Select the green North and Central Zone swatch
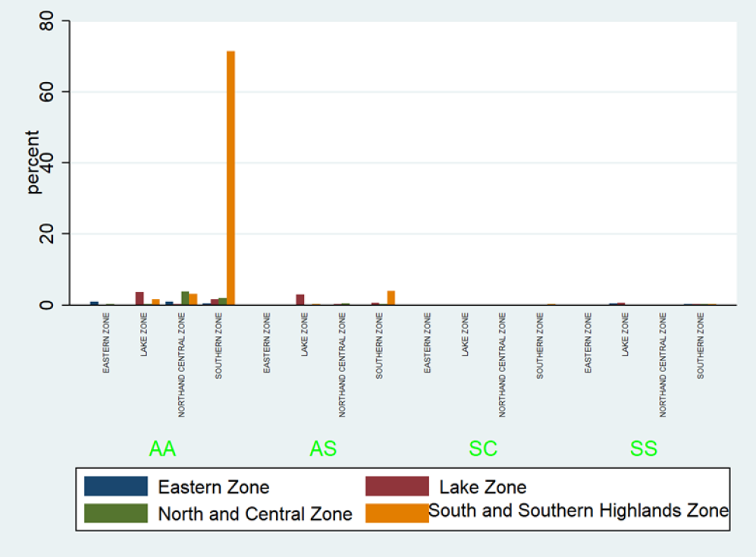The image size is (756, 557). click(x=116, y=513)
